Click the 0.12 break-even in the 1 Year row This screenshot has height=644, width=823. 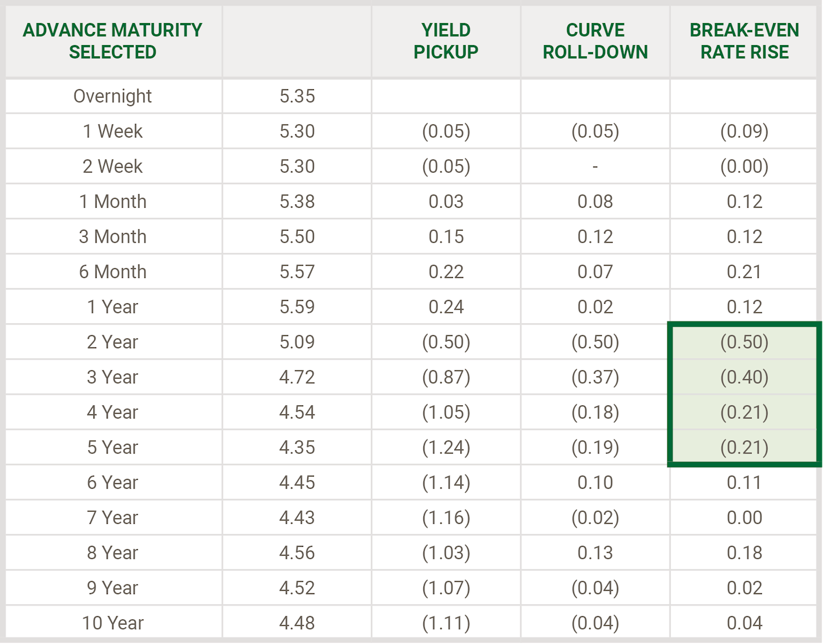(x=744, y=307)
